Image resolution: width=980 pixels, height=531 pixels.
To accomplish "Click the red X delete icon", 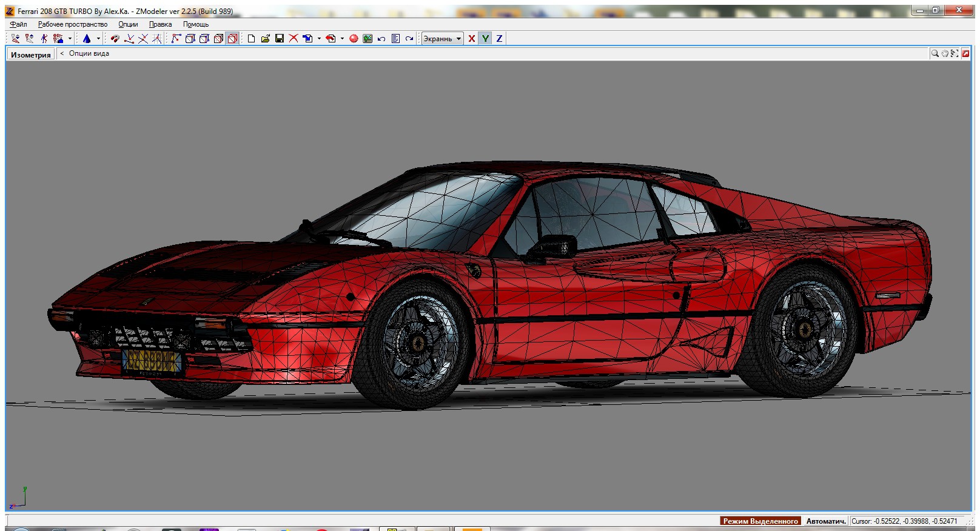I will [294, 39].
